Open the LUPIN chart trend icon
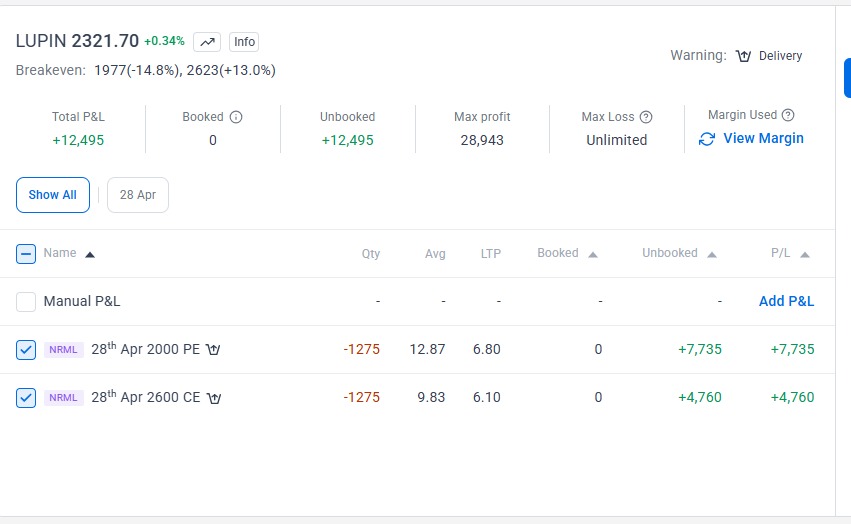The width and height of the screenshot is (851, 524). [207, 42]
